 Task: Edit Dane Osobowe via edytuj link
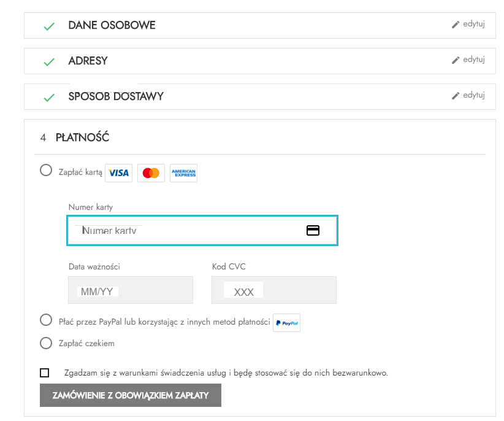coord(474,24)
